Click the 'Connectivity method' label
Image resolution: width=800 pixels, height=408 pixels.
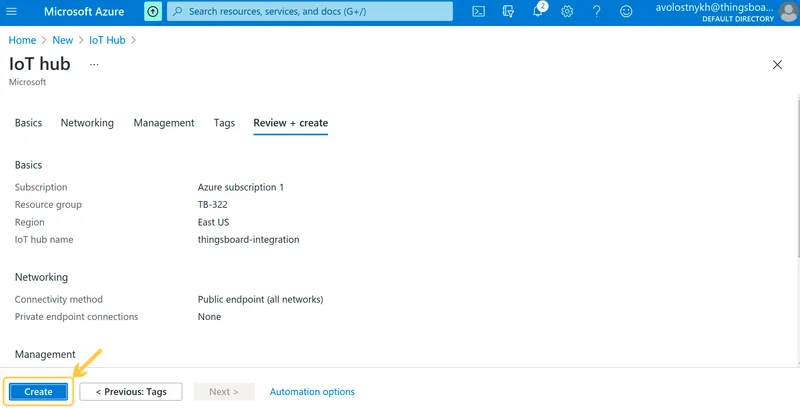59,299
